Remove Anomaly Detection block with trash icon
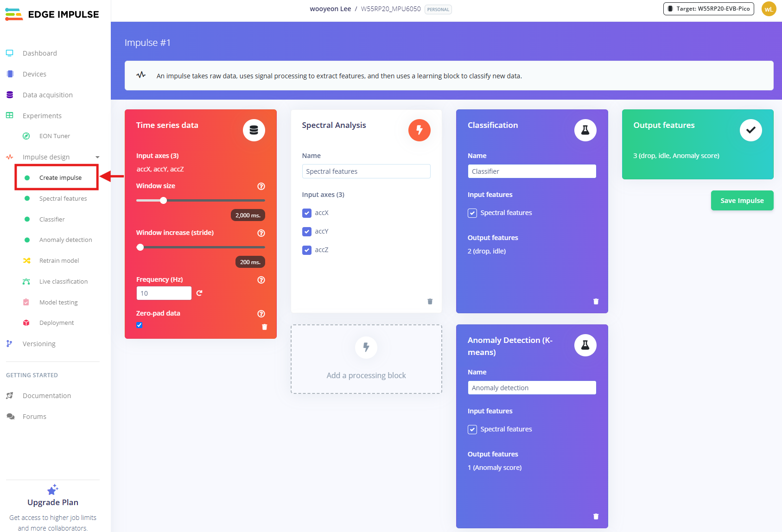The width and height of the screenshot is (782, 532). [596, 517]
